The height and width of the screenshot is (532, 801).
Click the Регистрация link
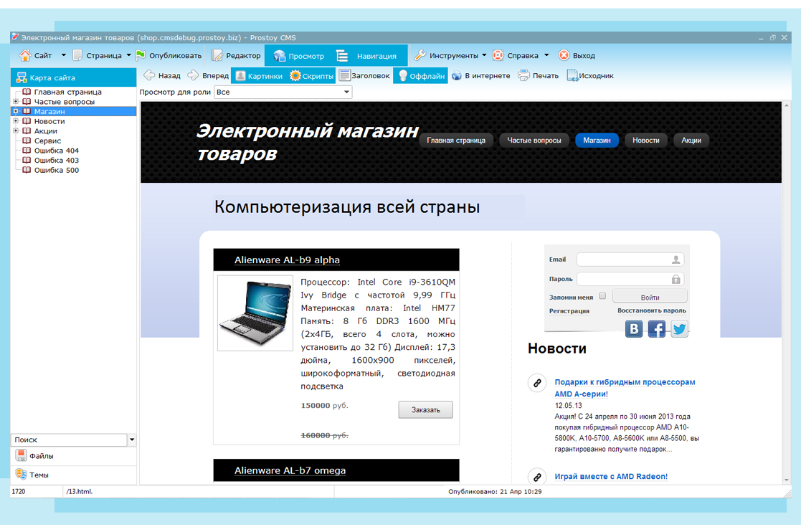click(x=569, y=311)
